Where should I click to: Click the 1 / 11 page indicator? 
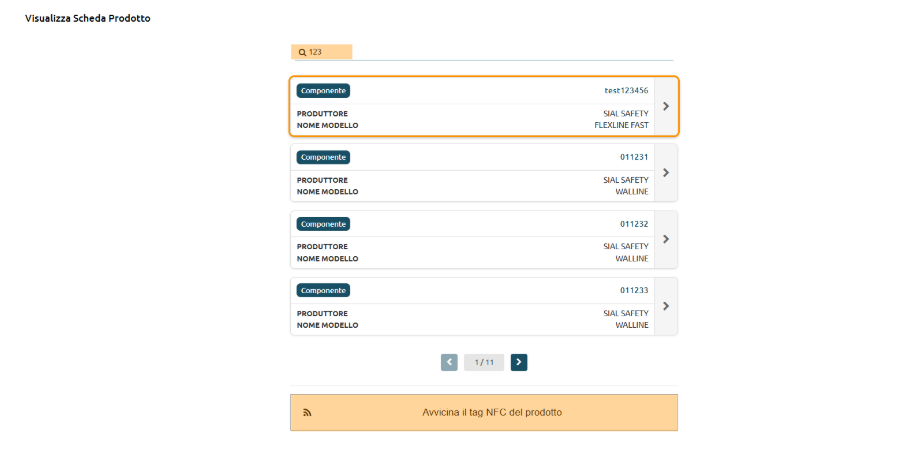point(484,362)
